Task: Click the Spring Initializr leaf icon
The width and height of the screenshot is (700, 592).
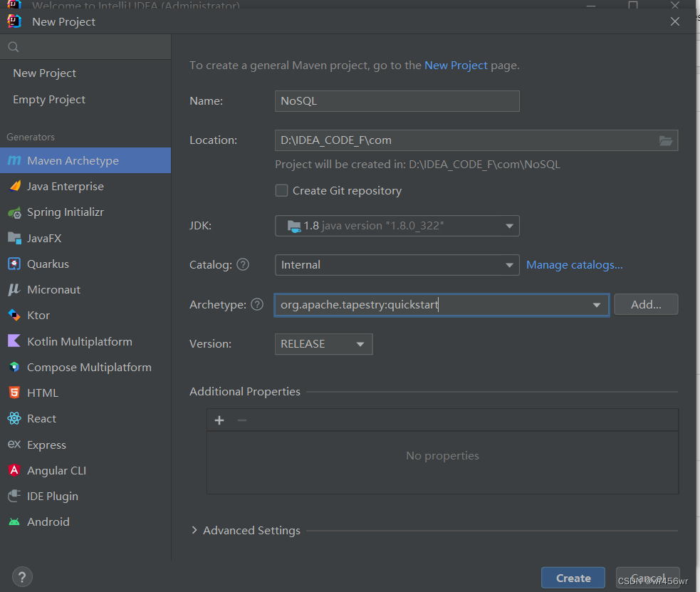Action: [x=15, y=212]
